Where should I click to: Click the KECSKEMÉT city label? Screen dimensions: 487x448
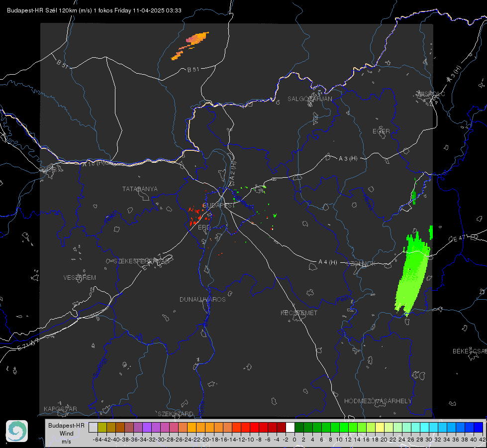click(x=299, y=313)
